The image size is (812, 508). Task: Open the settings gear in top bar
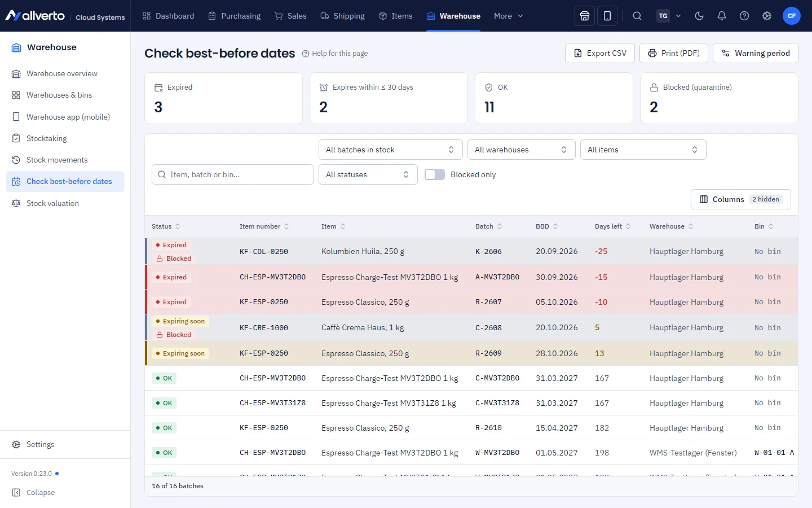[767, 16]
